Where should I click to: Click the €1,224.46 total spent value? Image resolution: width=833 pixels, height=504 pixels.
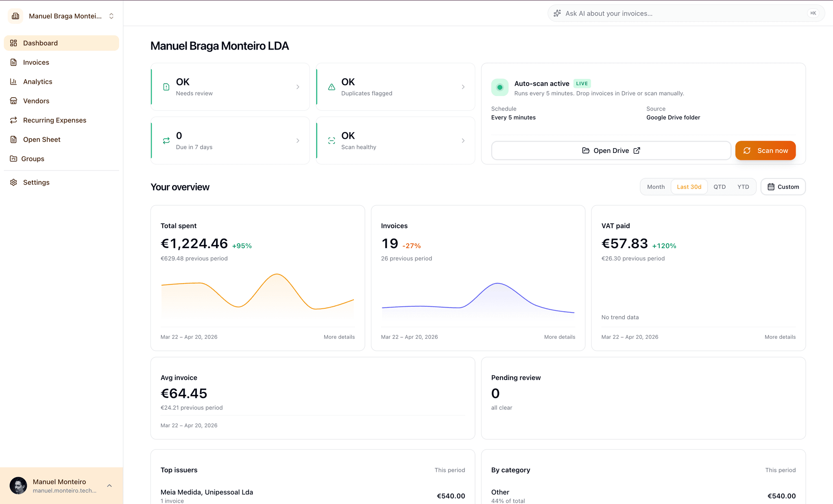(x=194, y=243)
